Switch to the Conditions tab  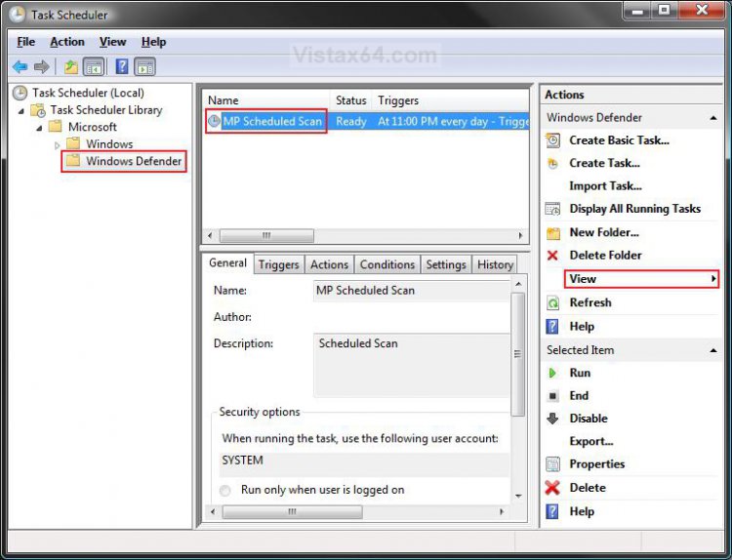[x=387, y=264]
